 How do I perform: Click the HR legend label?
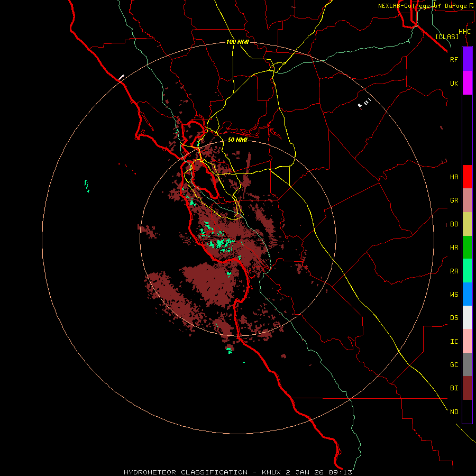[x=454, y=248]
